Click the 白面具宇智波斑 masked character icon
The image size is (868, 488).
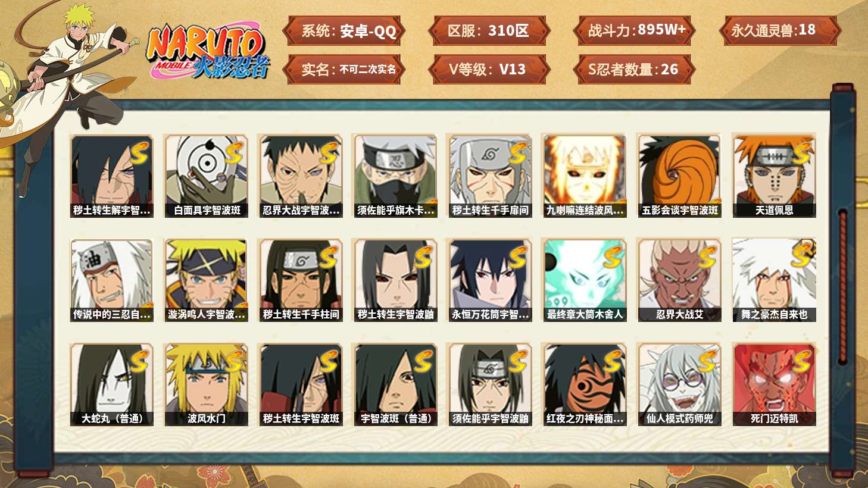point(207,176)
